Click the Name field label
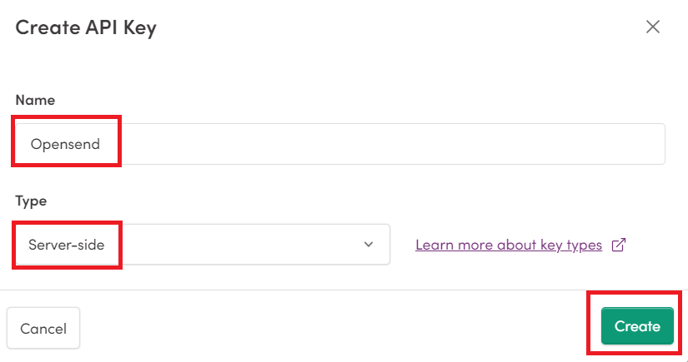The width and height of the screenshot is (688, 362). pos(35,100)
